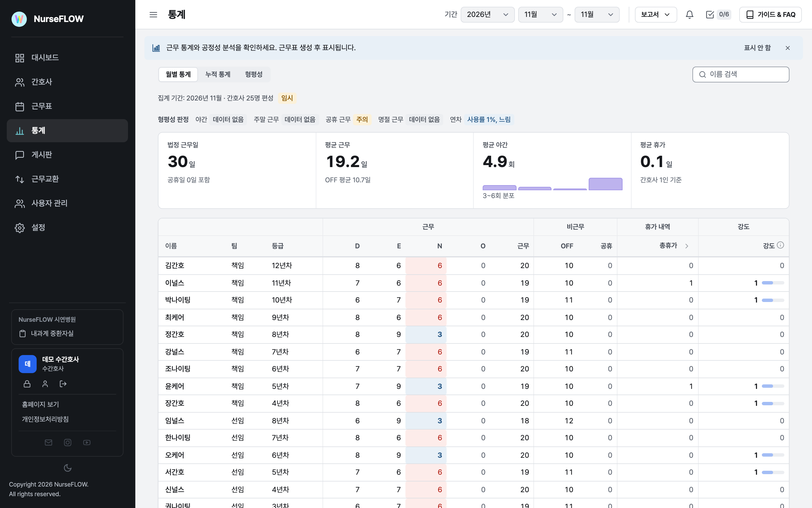The height and width of the screenshot is (508, 812).
Task: Open the notifications bell icon
Action: tap(690, 14)
